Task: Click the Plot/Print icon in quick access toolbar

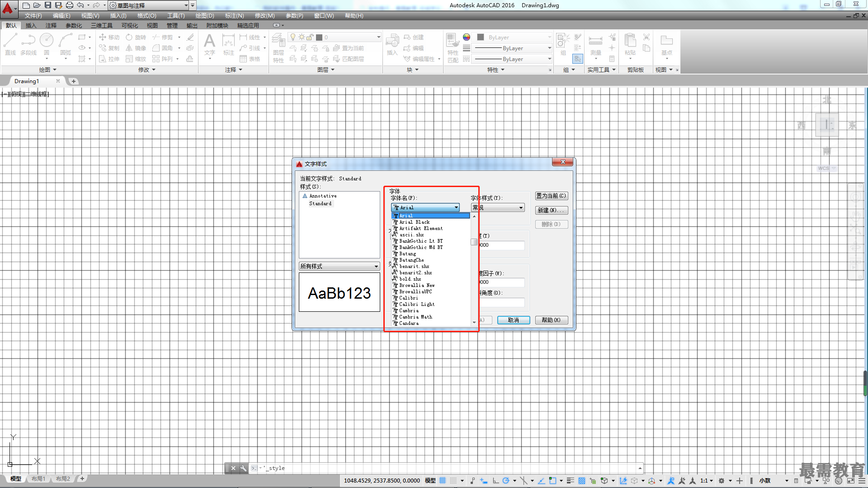Action: coord(69,5)
